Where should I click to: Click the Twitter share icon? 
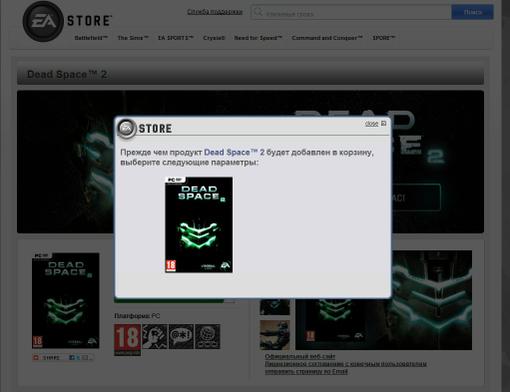point(78,358)
